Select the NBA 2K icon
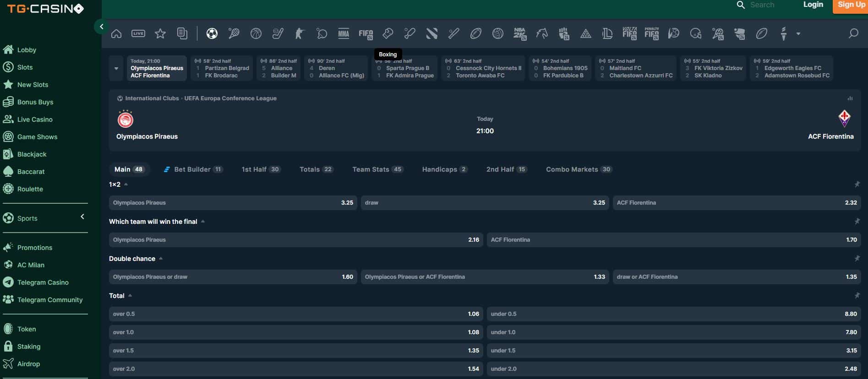The width and height of the screenshot is (868, 379). tap(519, 33)
